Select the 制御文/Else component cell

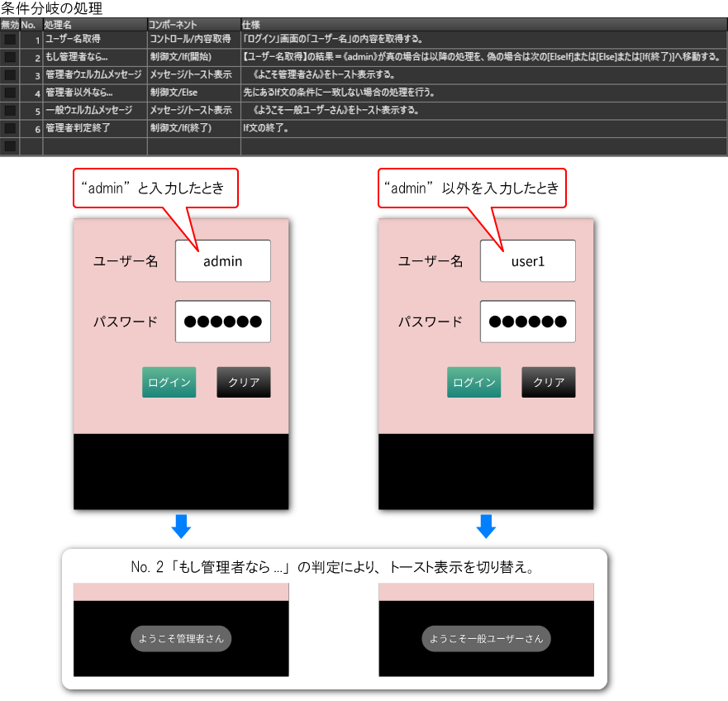click(194, 93)
